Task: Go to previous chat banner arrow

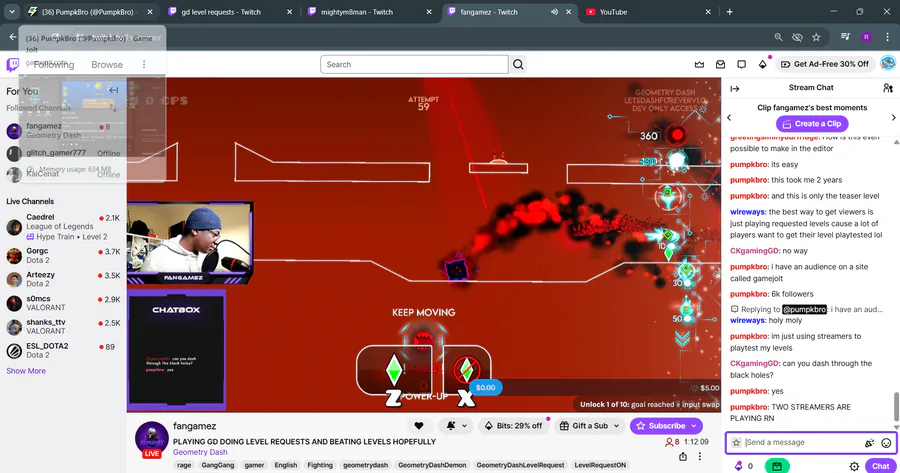Action: click(x=729, y=118)
